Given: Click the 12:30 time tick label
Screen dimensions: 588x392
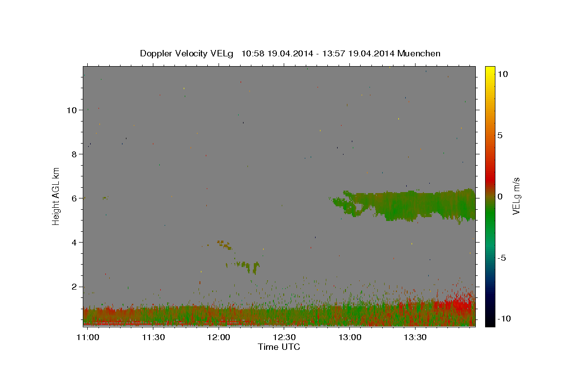Looking at the screenshot, I should pos(284,337).
